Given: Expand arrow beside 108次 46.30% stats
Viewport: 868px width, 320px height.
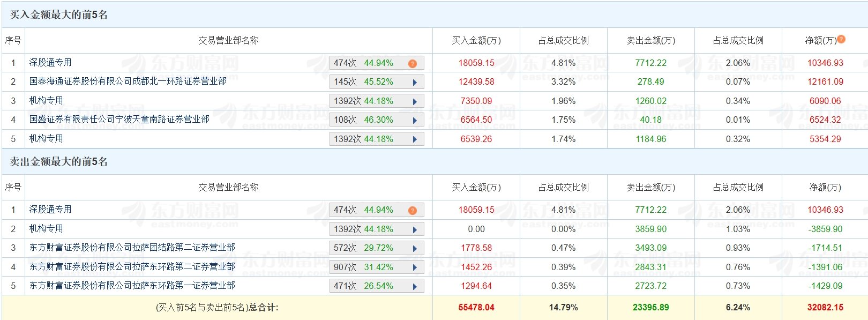Looking at the screenshot, I should pos(415,120).
